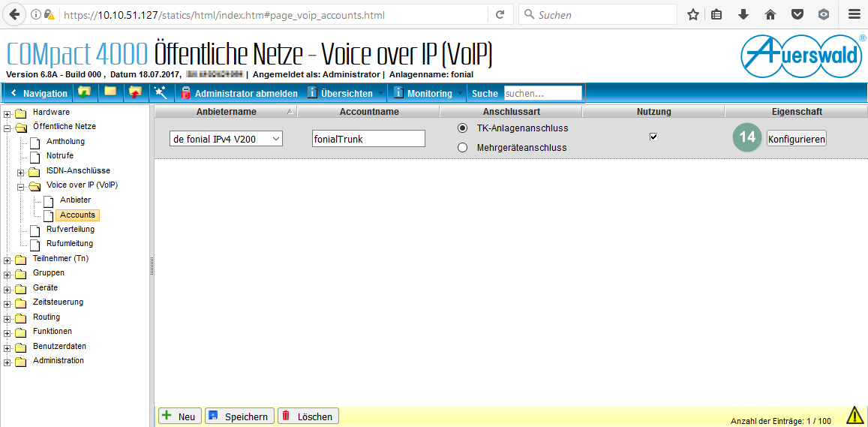The width and height of the screenshot is (868, 427).
Task: Edit the Accountname field fonialTrunk
Action: click(x=368, y=139)
